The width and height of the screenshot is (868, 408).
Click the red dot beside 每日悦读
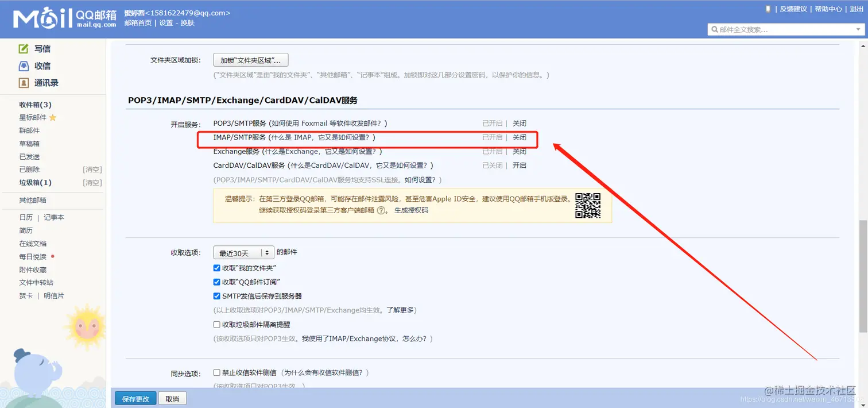tap(53, 257)
